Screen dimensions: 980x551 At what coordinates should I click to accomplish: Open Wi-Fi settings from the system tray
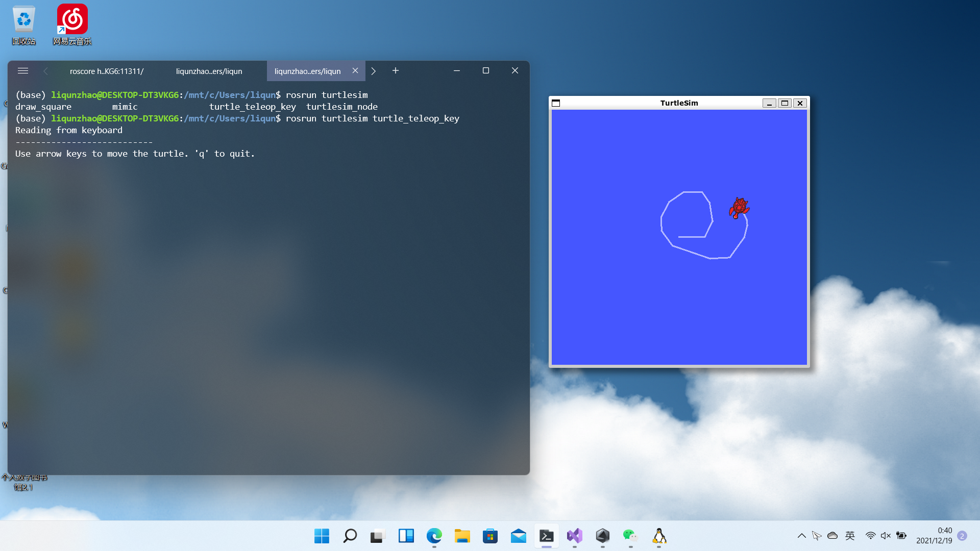(870, 536)
